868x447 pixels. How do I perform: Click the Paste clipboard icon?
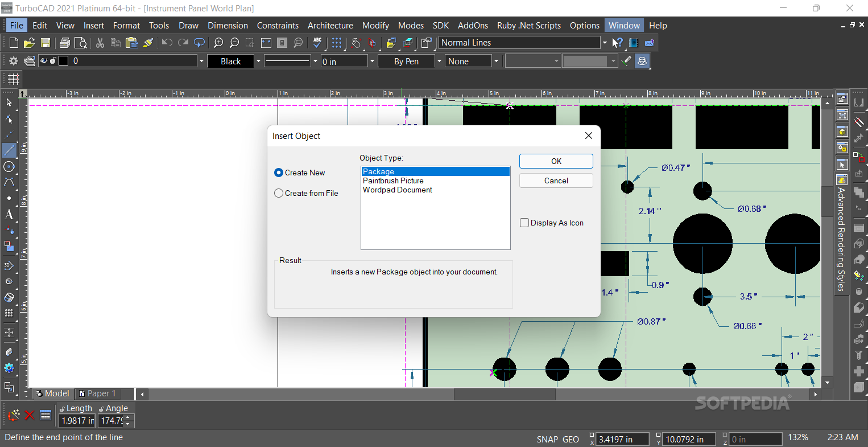[132, 43]
